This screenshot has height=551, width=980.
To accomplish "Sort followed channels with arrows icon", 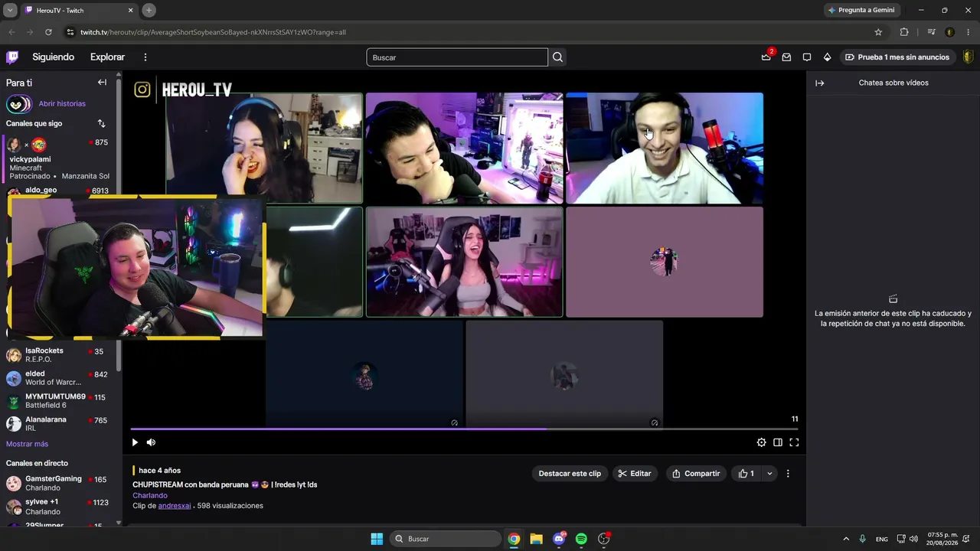I will tap(102, 123).
